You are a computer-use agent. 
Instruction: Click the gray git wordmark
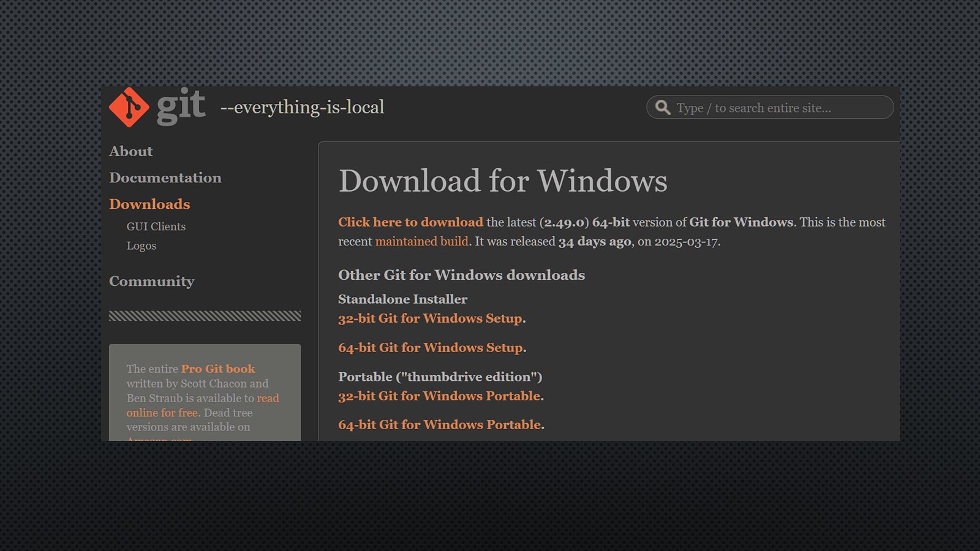coord(181,107)
